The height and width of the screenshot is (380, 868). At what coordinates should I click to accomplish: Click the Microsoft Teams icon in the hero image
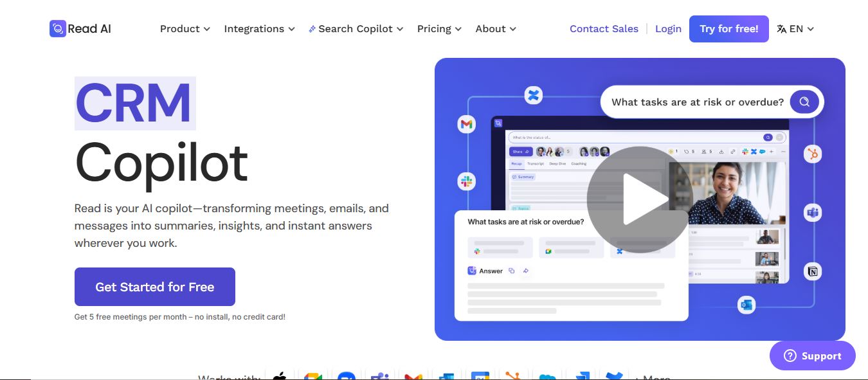tap(813, 212)
